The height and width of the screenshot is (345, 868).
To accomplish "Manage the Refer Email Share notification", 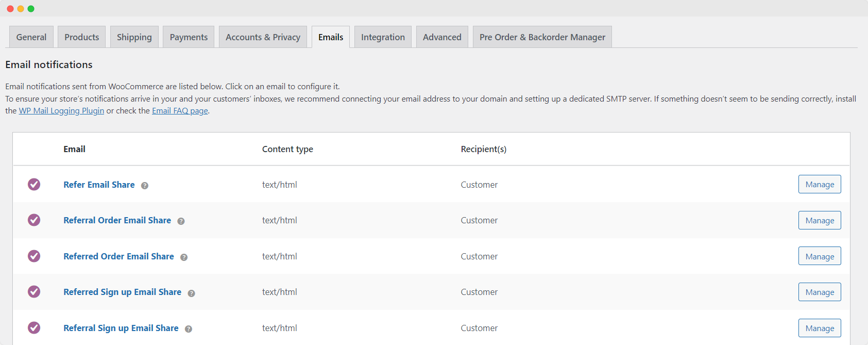I will tap(819, 185).
